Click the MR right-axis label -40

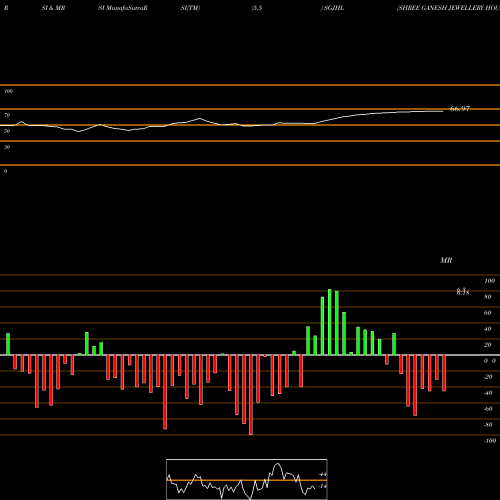488,393
